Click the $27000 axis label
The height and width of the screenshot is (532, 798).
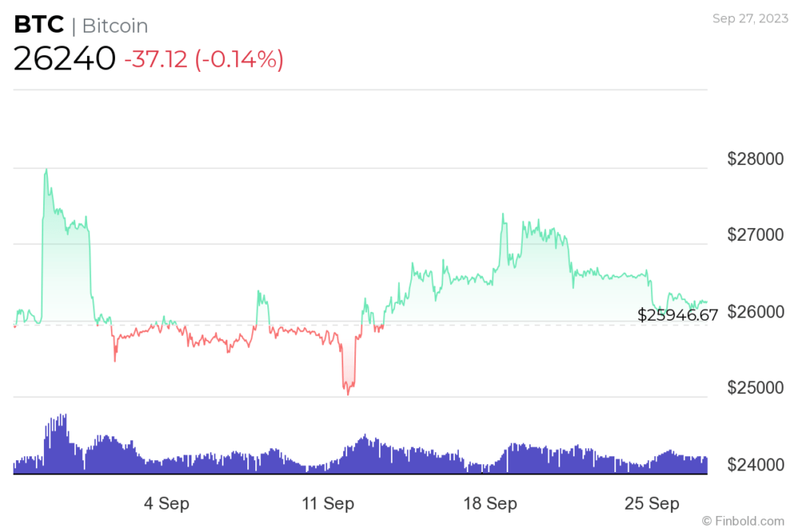755,234
